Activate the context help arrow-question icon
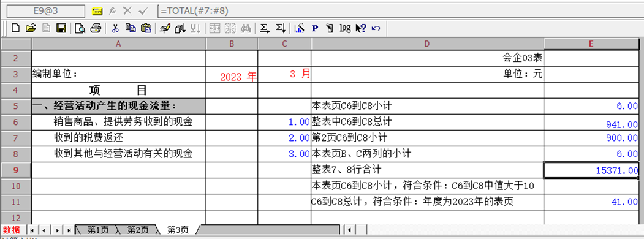 tap(361, 28)
